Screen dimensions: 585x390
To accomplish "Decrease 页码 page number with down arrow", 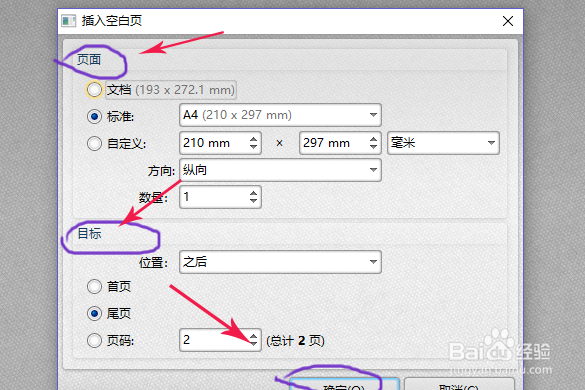I will (253, 344).
